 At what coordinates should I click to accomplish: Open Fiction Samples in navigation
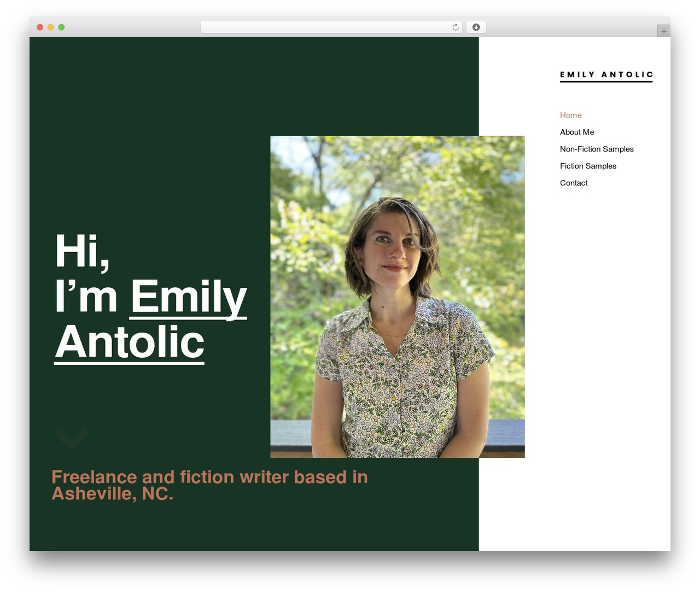click(588, 166)
